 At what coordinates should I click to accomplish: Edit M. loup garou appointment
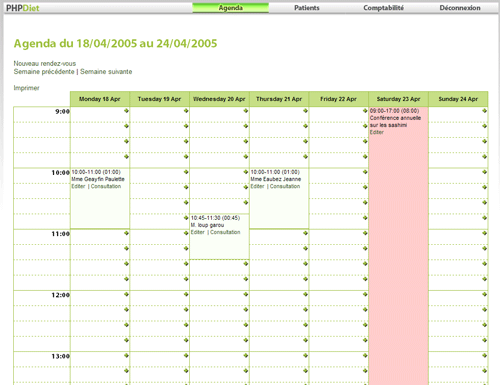tap(198, 232)
